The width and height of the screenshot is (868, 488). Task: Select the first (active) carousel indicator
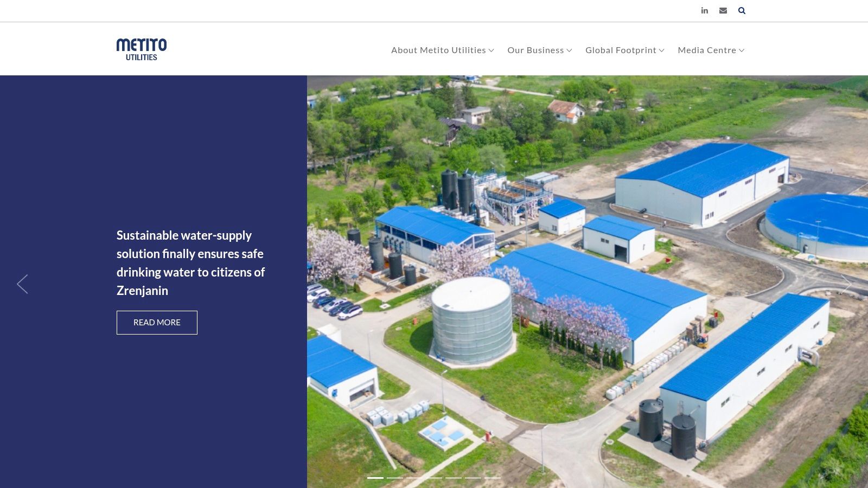pyautogui.click(x=375, y=478)
